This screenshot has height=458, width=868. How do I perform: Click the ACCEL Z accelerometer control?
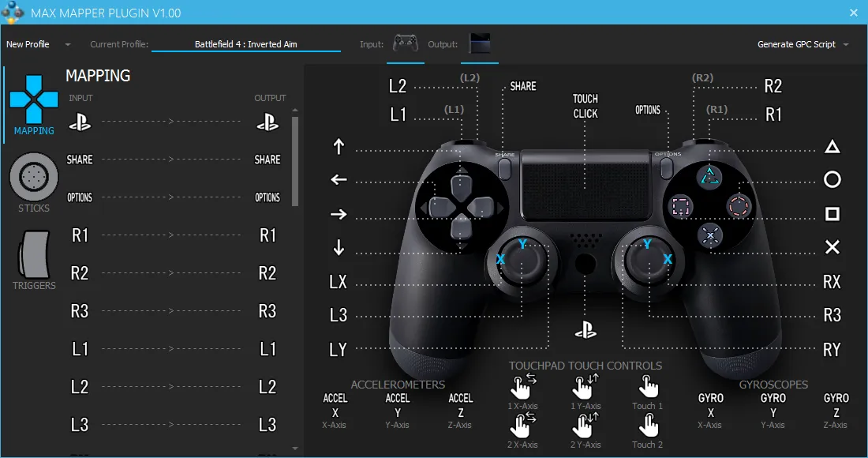click(461, 411)
